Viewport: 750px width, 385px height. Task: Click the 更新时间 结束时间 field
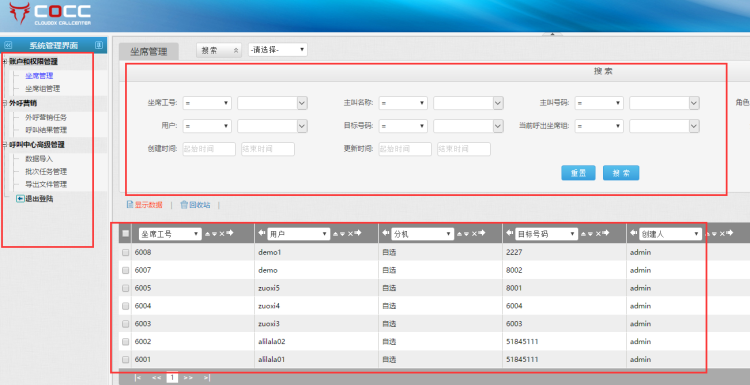[x=463, y=149]
